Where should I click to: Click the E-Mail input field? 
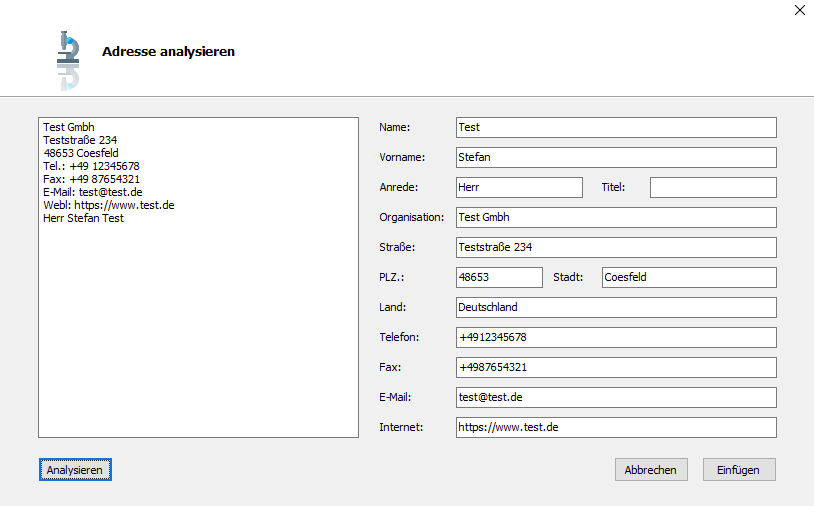pos(616,398)
